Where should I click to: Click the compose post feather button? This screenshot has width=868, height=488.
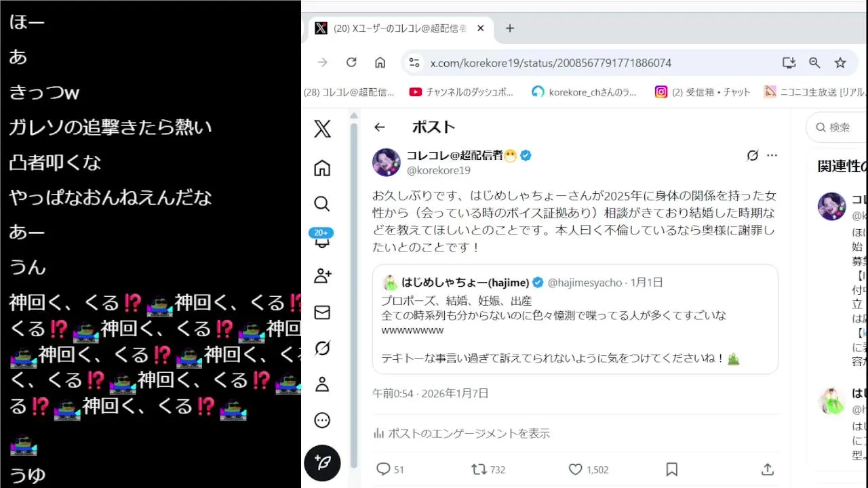[322, 463]
